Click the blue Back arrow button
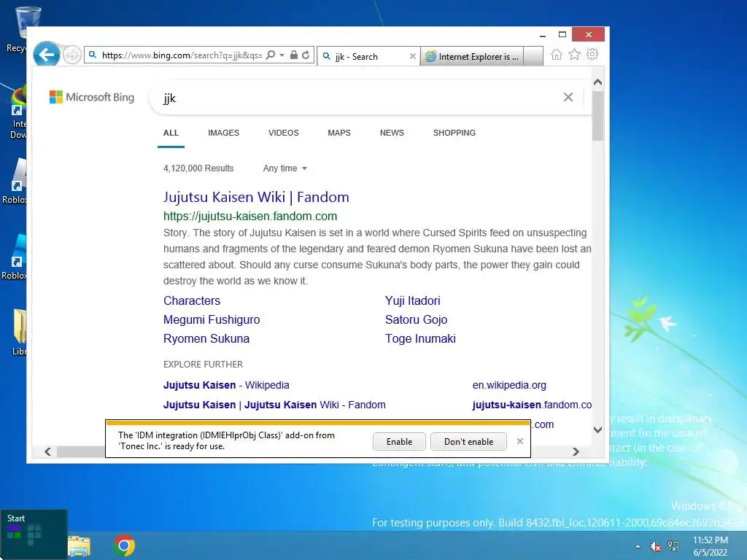The width and height of the screenshot is (747, 560). point(47,55)
